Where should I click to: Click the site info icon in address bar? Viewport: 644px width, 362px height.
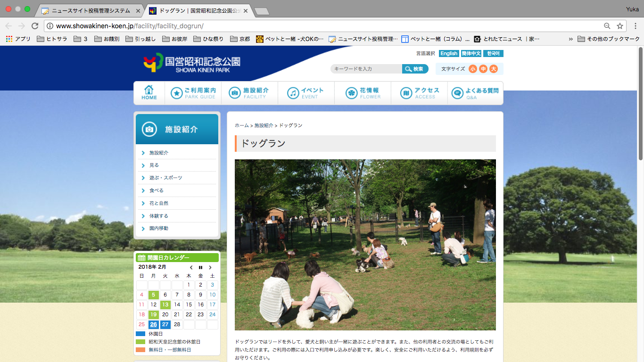50,26
